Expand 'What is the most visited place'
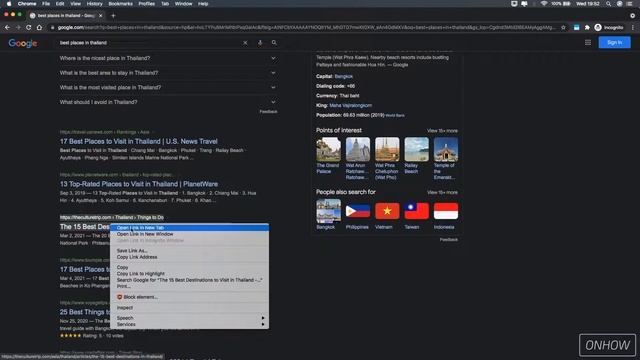This screenshot has height=360, width=640. (x=168, y=87)
